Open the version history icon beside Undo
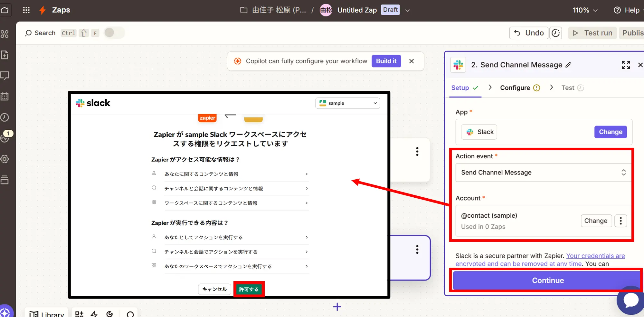This screenshot has width=644, height=317. point(556,33)
